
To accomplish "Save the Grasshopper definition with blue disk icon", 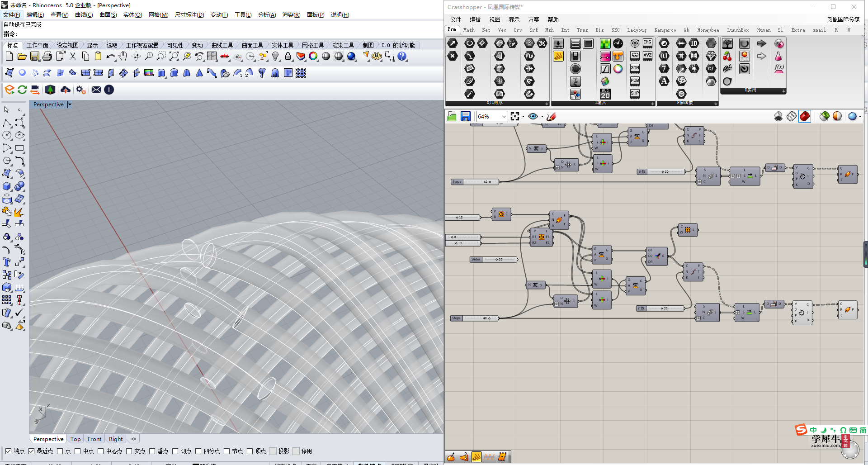I will (x=466, y=116).
